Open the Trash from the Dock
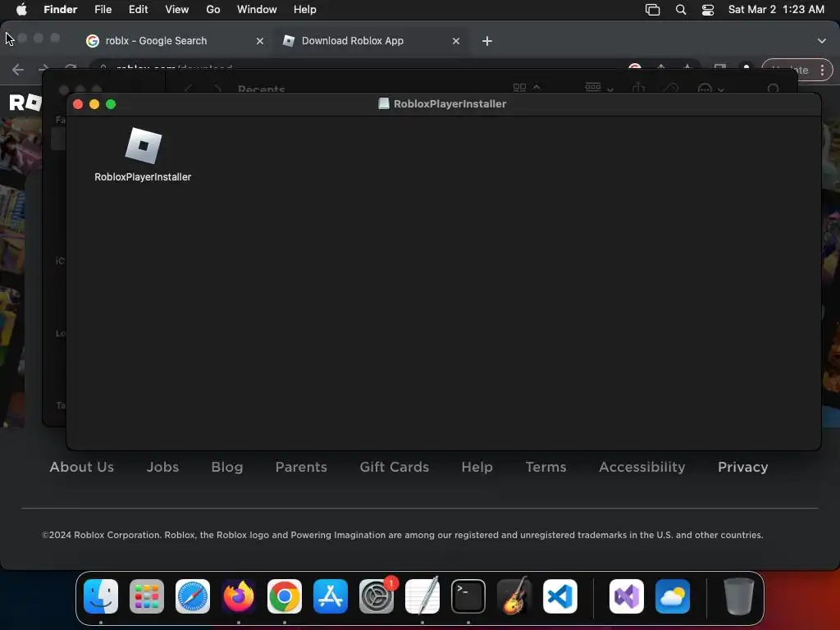The width and height of the screenshot is (840, 630). [x=739, y=596]
